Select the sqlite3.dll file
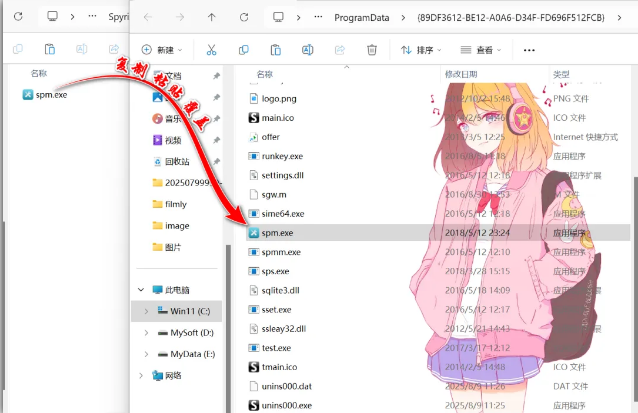 280,290
